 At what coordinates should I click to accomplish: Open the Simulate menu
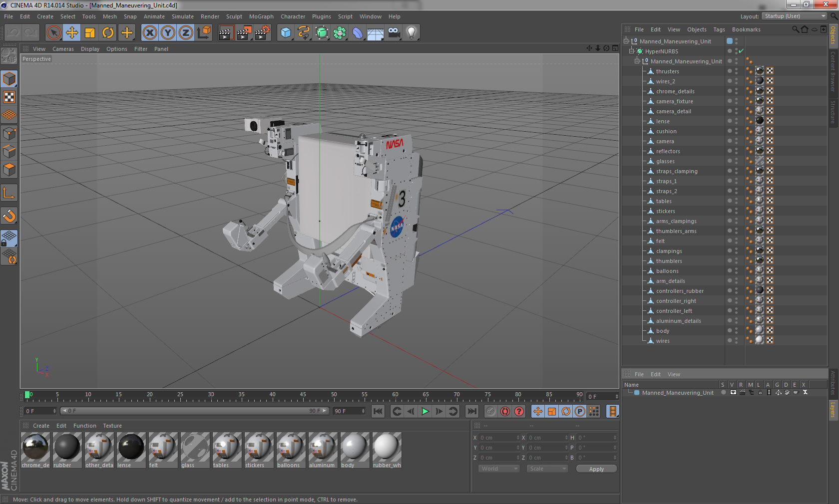183,16
